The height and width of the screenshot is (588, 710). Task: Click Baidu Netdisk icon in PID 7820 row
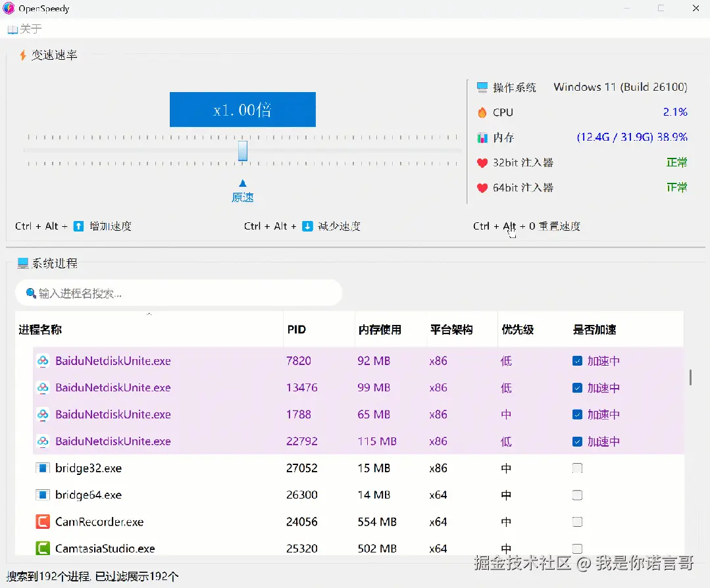click(43, 361)
